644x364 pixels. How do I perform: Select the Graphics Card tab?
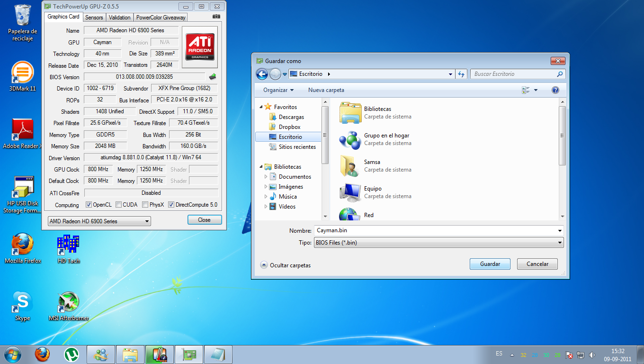point(63,17)
